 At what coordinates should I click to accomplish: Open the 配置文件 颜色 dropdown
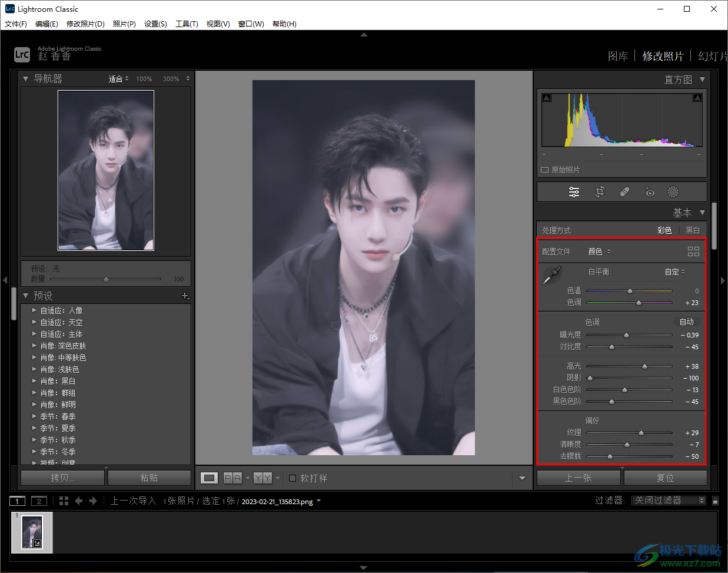[x=600, y=251]
